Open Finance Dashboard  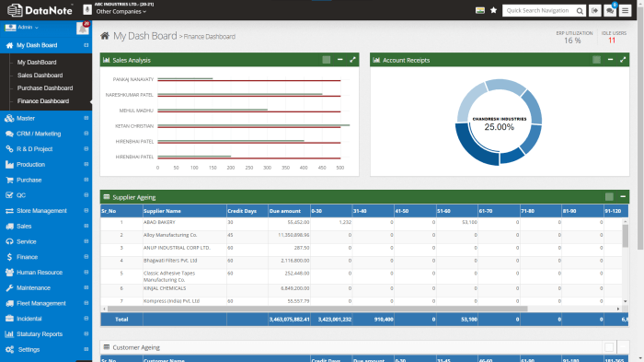pos(43,100)
